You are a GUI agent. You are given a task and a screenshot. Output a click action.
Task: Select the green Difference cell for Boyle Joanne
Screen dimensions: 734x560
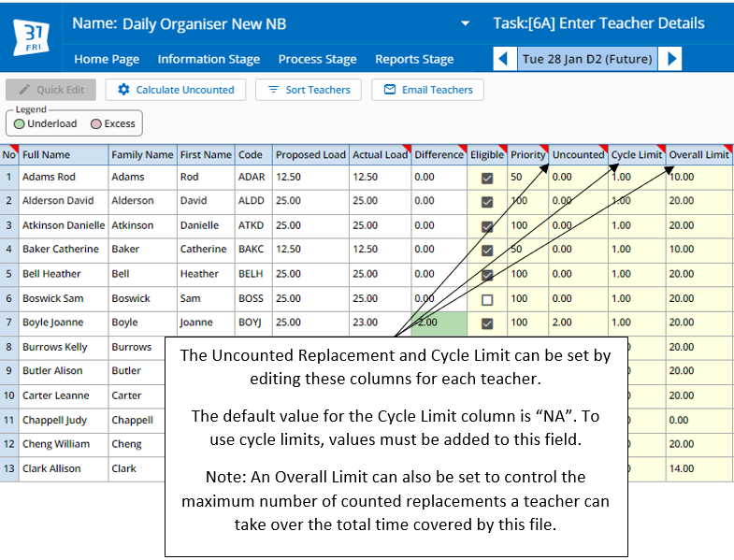[x=439, y=323]
